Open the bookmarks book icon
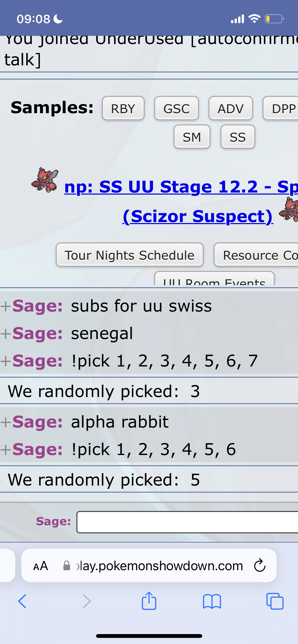Image resolution: width=298 pixels, height=644 pixels. (212, 601)
